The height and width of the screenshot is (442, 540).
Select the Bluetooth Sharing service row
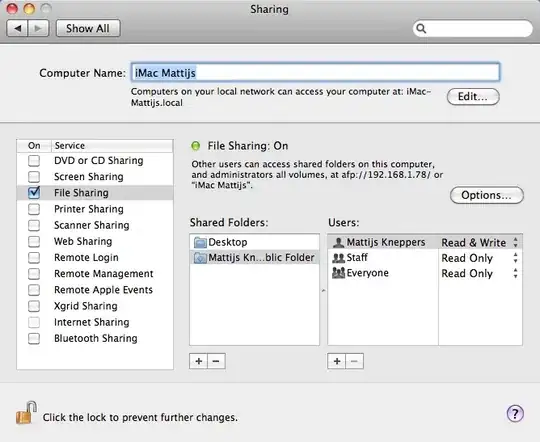click(95, 339)
